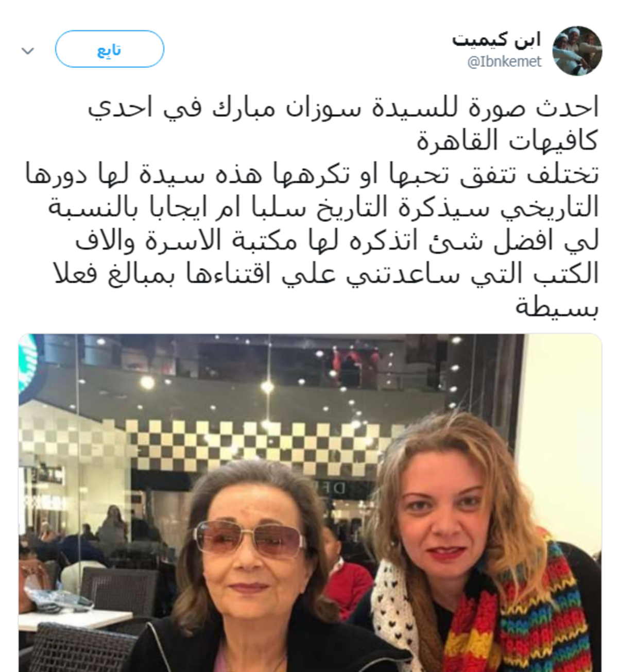
Task: Open the attached photo in the tweet
Action: (x=310, y=503)
